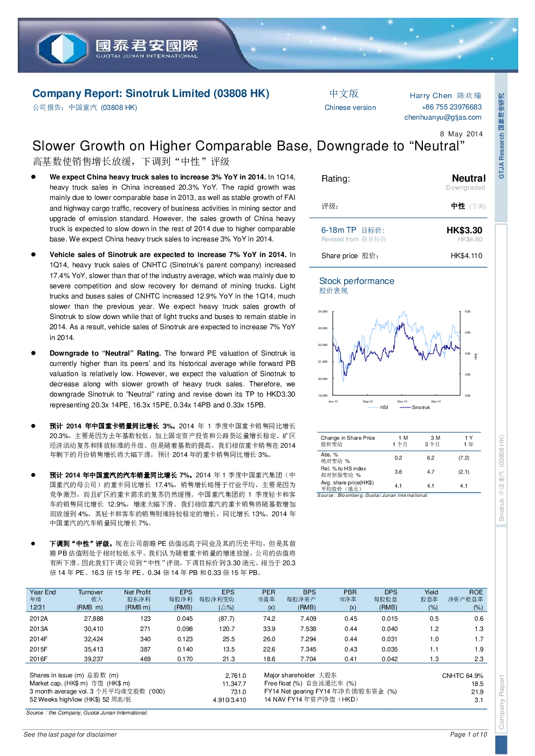Click Market cap value 11,347.7
This screenshot has height=756, width=535.
click(234, 683)
